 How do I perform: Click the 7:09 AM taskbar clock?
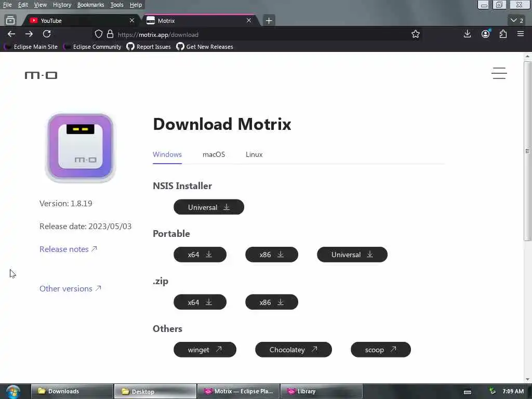(x=513, y=391)
